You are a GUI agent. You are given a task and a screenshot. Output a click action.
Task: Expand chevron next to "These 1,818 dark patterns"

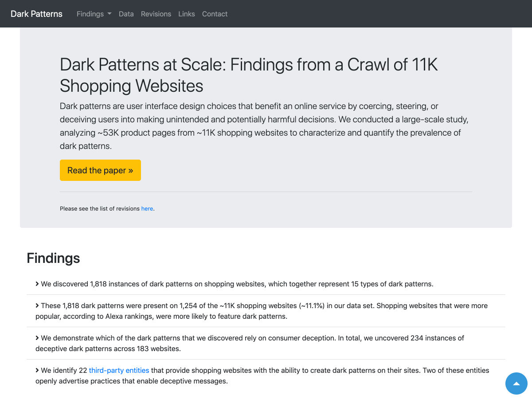click(37, 305)
